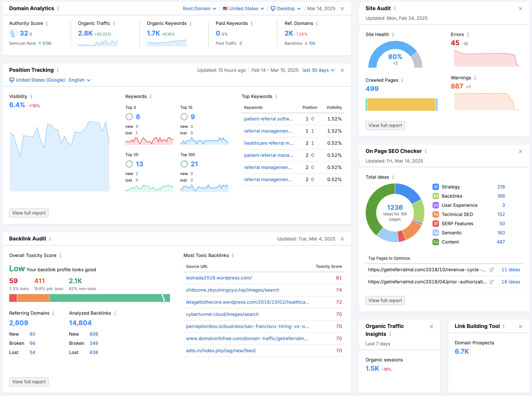This screenshot has height=396, width=532.
Task: Open the Desktop device dropdown
Action: [x=286, y=9]
